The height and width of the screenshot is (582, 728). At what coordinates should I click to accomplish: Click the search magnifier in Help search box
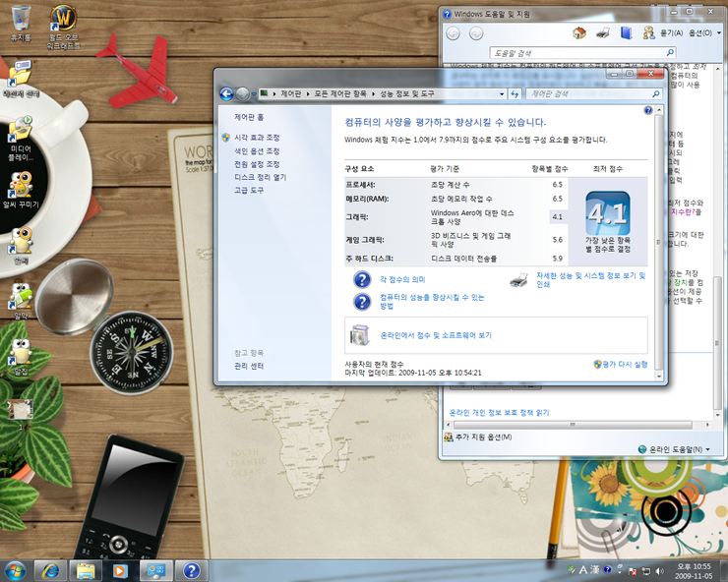(670, 52)
